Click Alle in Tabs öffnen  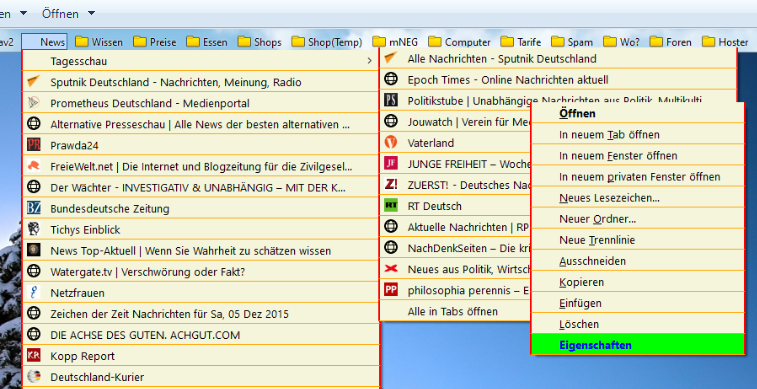click(455, 311)
